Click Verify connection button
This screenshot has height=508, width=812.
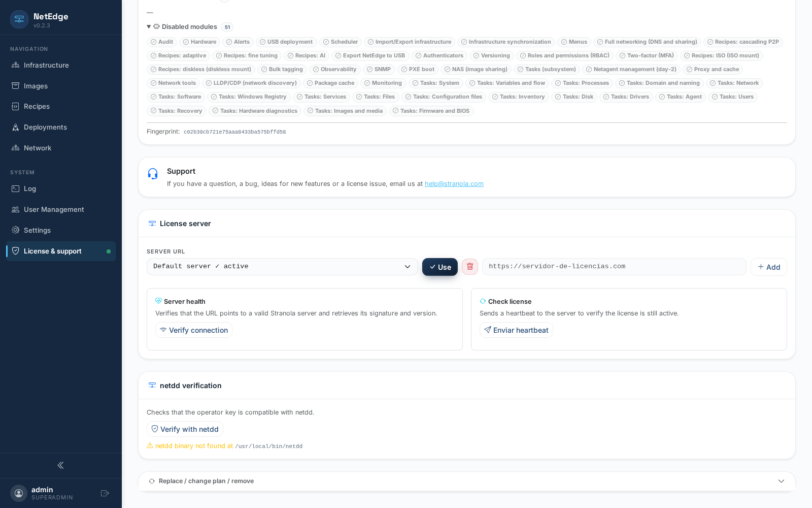pos(194,330)
